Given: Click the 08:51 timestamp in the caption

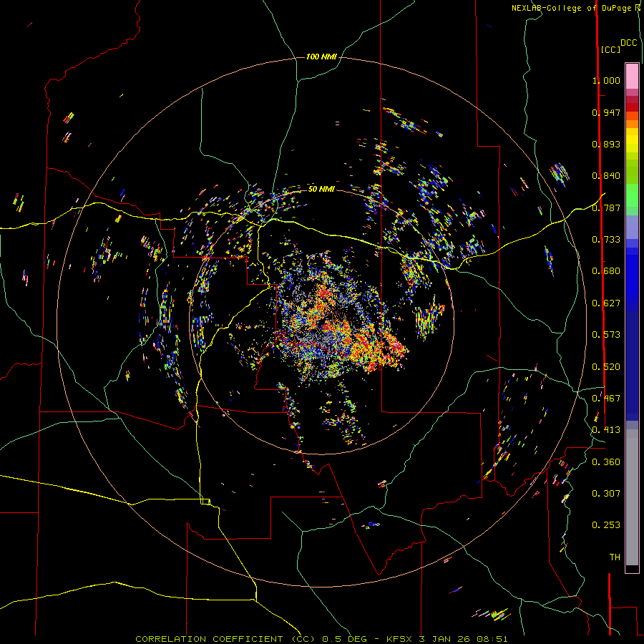Looking at the screenshot, I should [492, 639].
